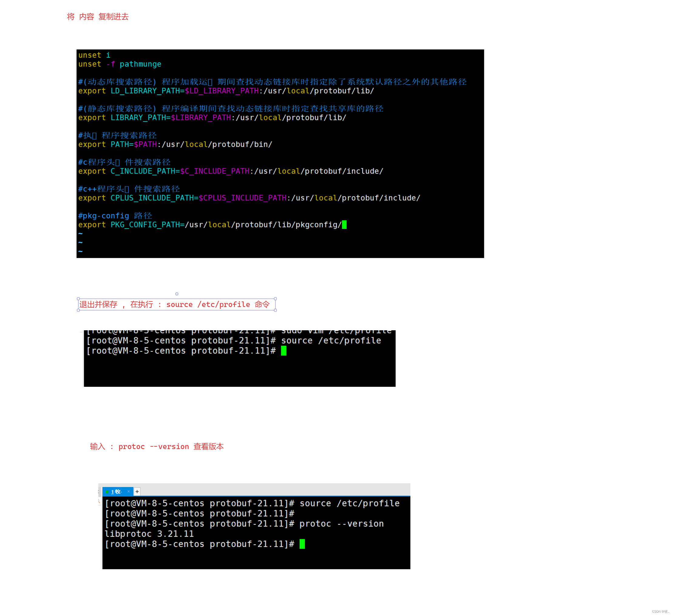Click the '将 内容 复制进去' heading text
This screenshot has width=674, height=616.
click(98, 17)
